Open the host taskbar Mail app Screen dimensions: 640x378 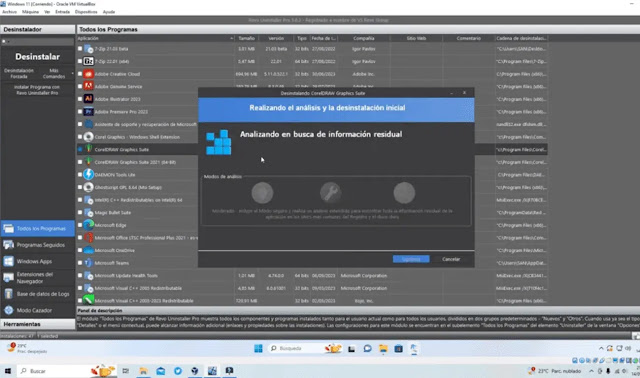[160, 371]
